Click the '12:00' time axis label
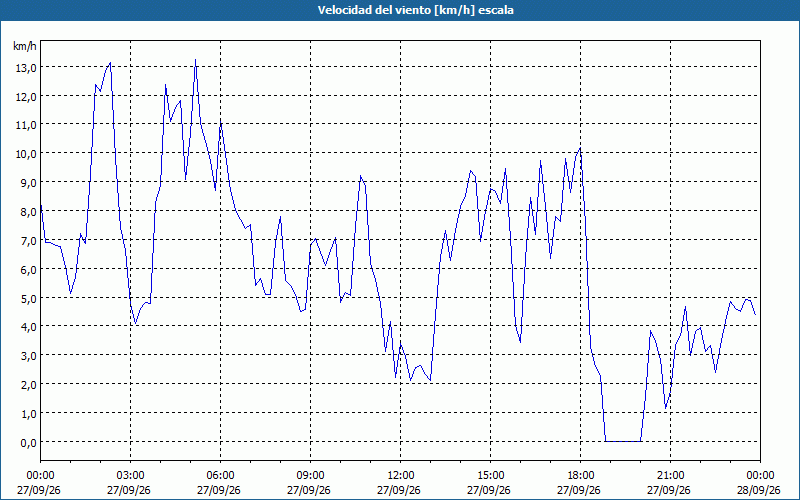The height and width of the screenshot is (500, 800). (401, 476)
